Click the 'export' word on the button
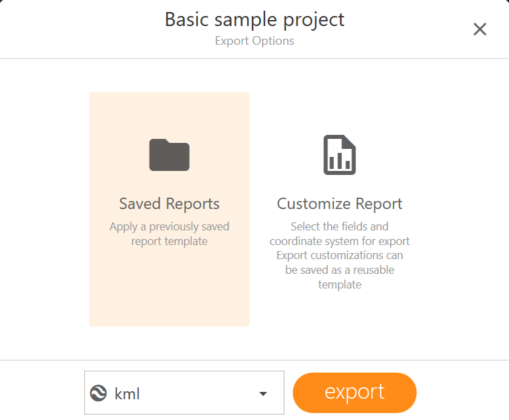The height and width of the screenshot is (420, 509). pos(354,392)
